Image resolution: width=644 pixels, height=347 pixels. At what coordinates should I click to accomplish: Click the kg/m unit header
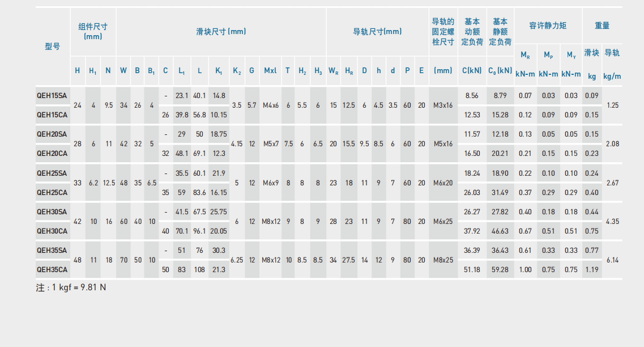click(x=612, y=76)
